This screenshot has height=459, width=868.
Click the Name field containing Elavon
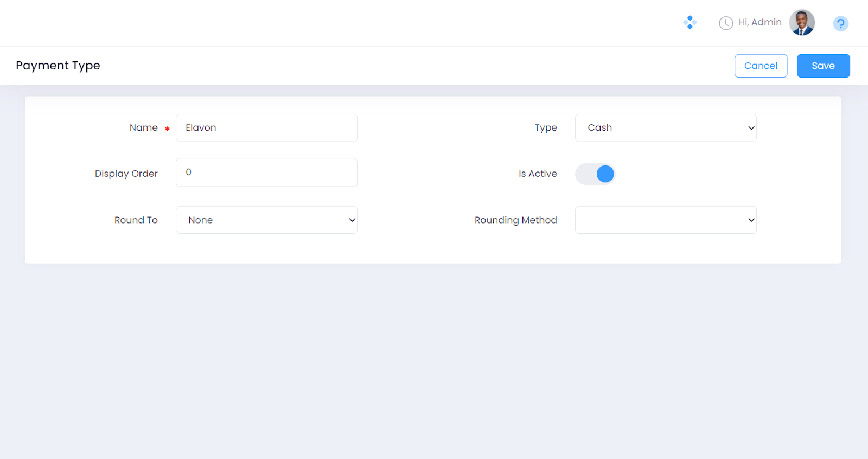(x=266, y=128)
